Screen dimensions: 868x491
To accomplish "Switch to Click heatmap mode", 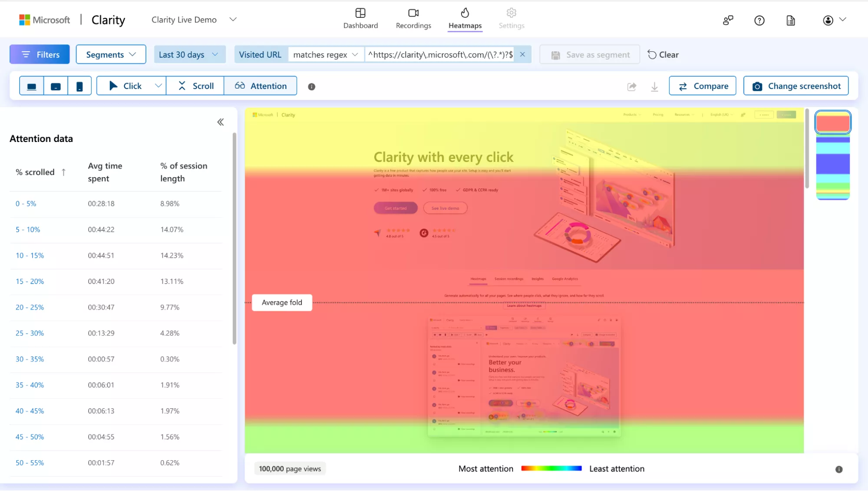I will pos(126,86).
